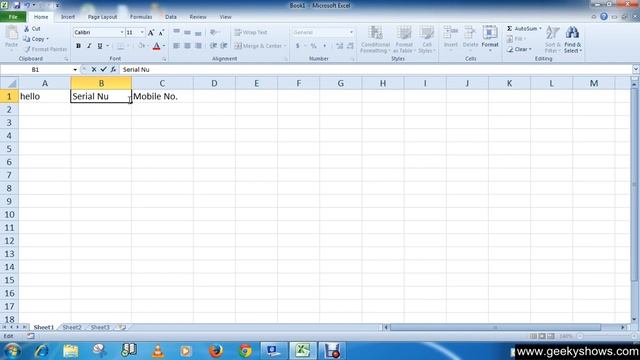Click the bottom align icon
Image resolution: width=640 pixels, height=360 pixels.
(x=198, y=32)
